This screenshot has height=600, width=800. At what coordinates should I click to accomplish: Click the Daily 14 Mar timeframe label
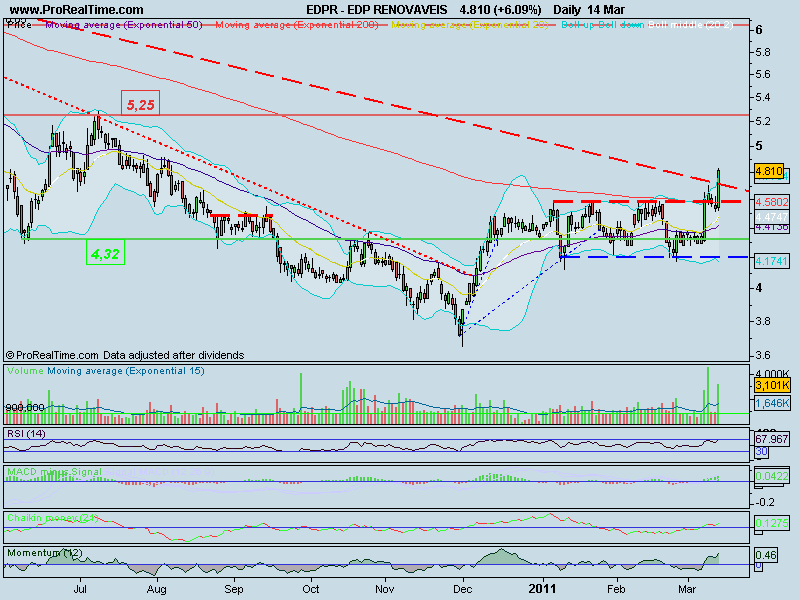589,10
